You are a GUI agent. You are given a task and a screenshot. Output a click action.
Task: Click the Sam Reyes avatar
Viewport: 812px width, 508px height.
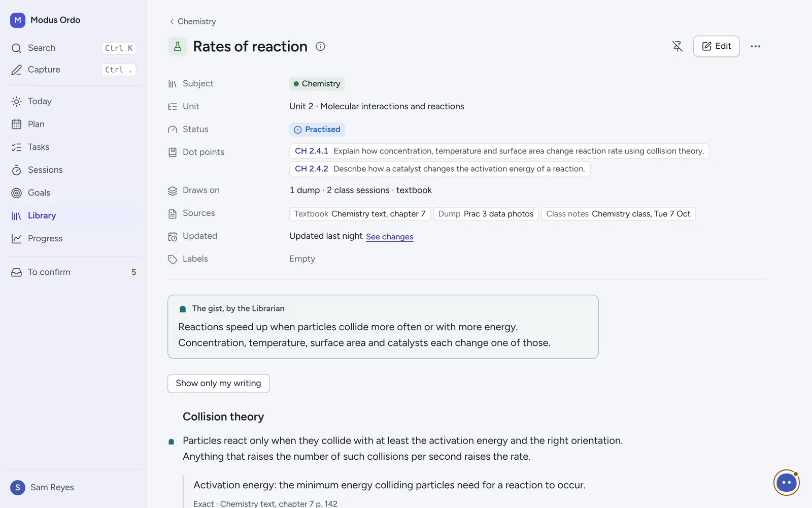pyautogui.click(x=18, y=487)
